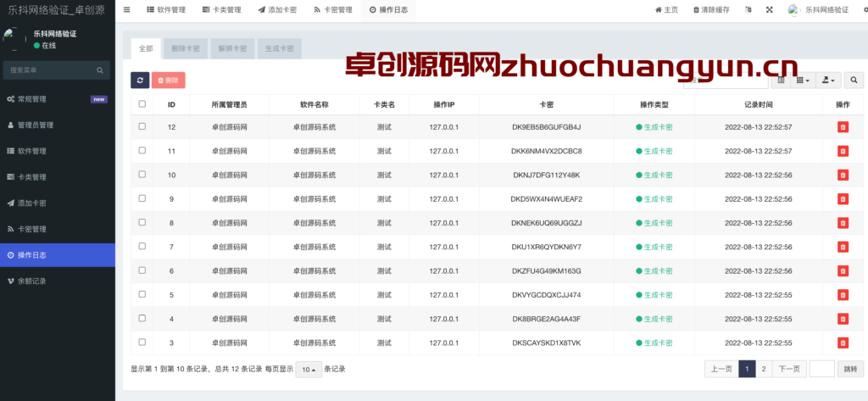Click the red 删除 bulk delete button
Viewport: 868px width, 401px height.
coord(169,81)
